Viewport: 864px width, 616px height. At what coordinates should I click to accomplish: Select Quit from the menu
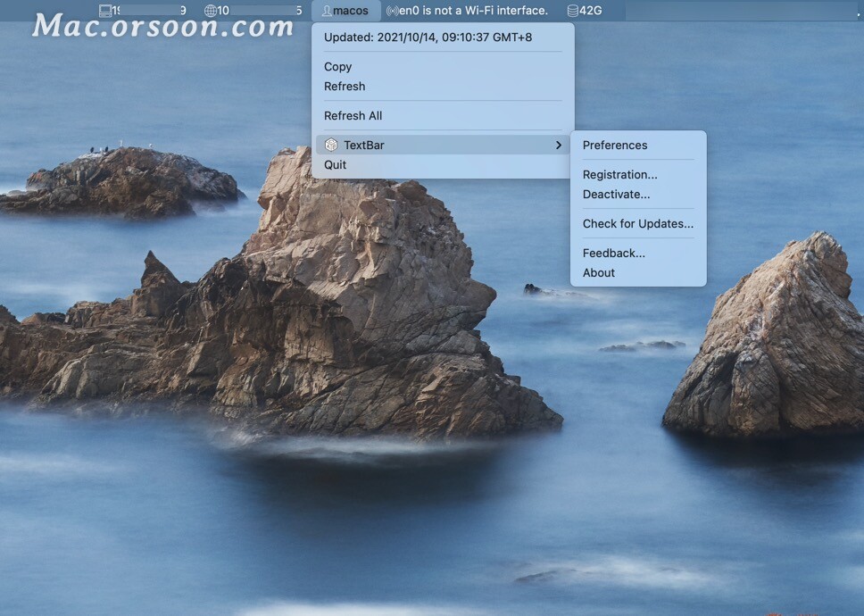click(443, 165)
